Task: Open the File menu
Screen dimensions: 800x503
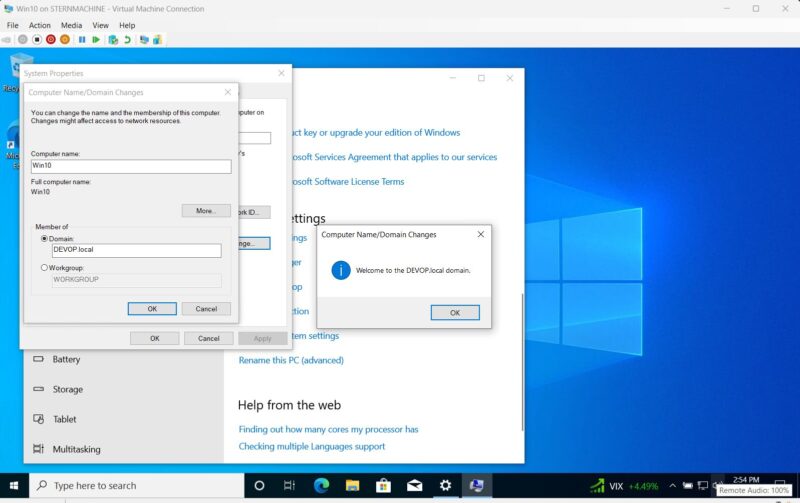Action: coord(12,25)
